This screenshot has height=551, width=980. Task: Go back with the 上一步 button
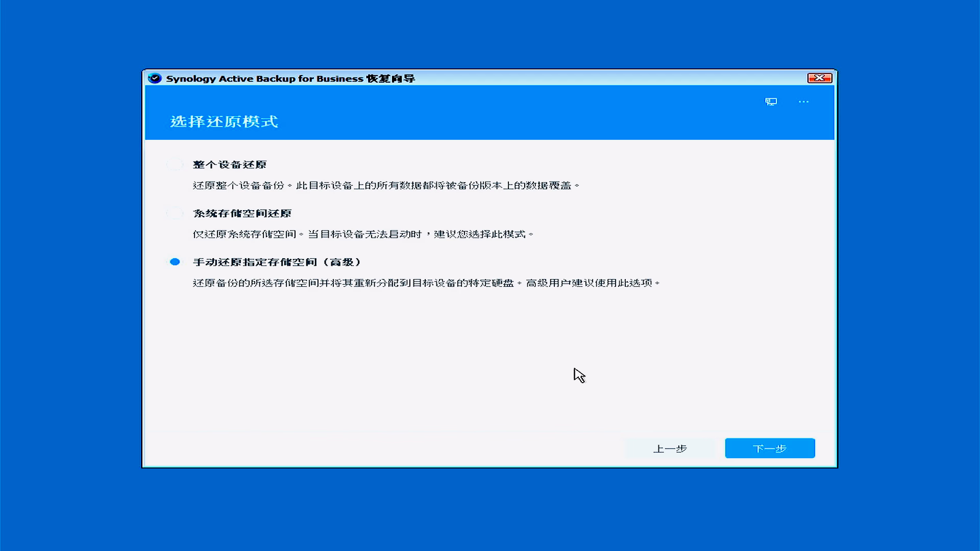tap(670, 448)
